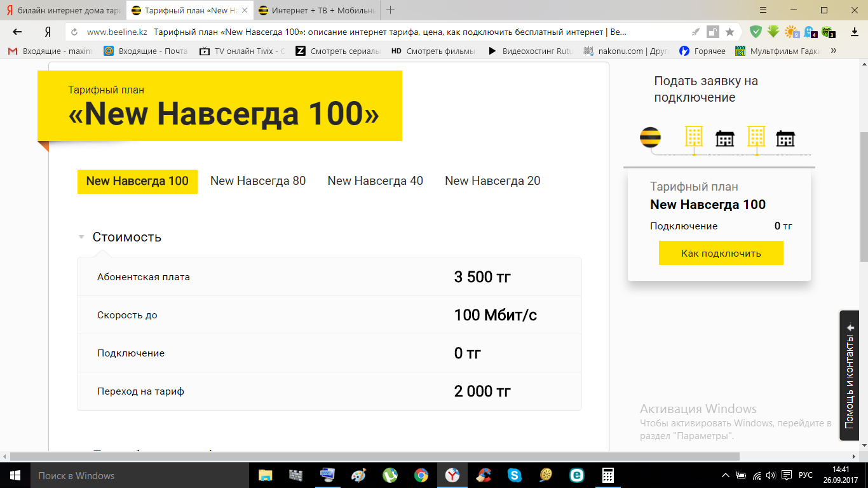Viewport: 868px width, 488px height.
Task: Switch to билайн интернет дома tab
Action: (x=62, y=11)
